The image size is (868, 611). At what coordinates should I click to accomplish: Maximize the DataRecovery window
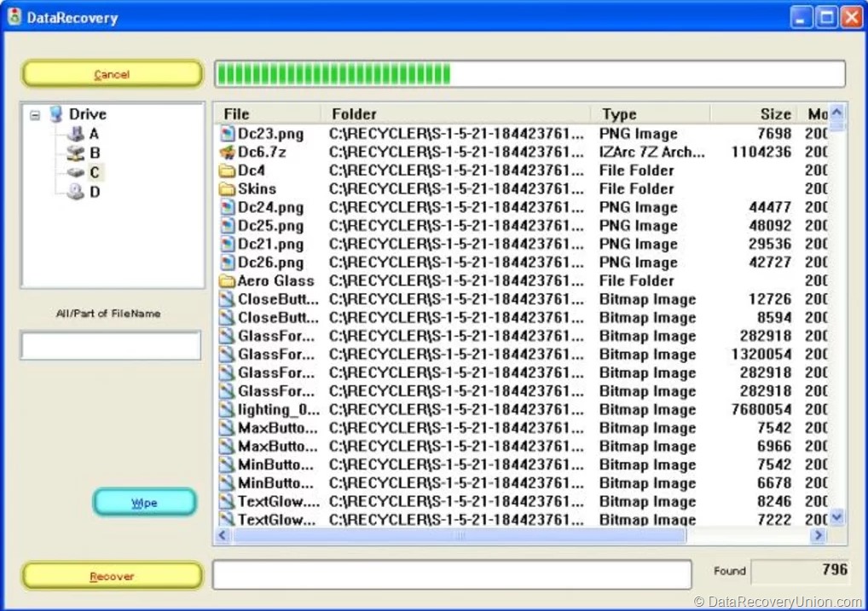826,17
